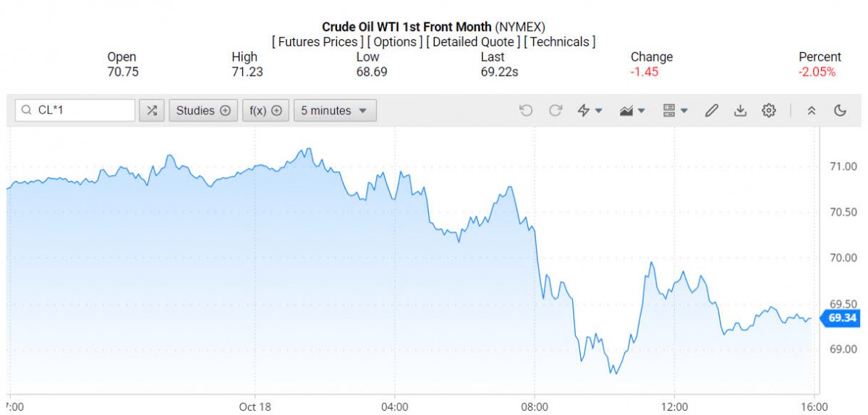Click the f(x) expressions button
Screen dimensions: 868x415
point(265,111)
